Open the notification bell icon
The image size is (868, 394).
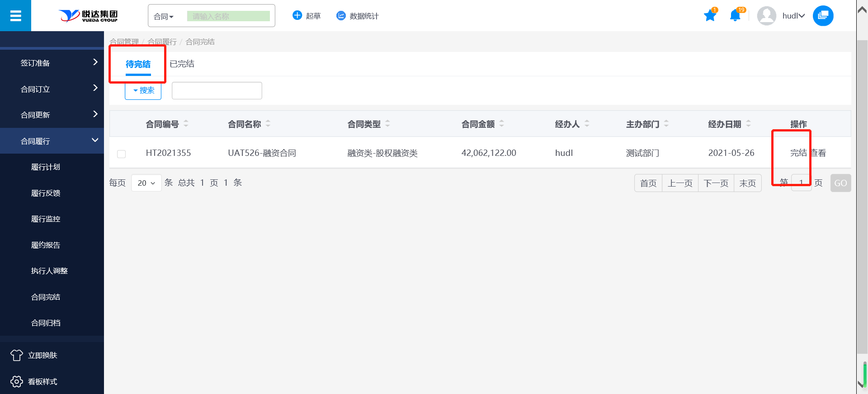[735, 16]
